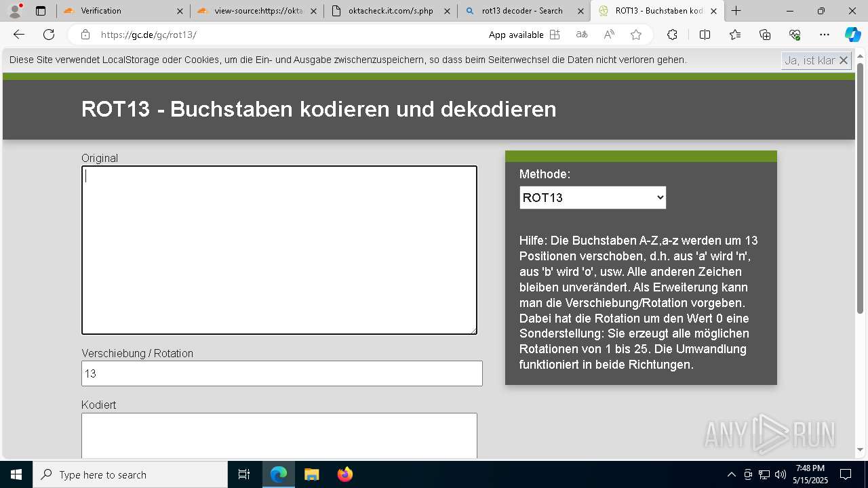Open the network status tray icon
Screen dimensions: 868x488
pyautogui.click(x=764, y=474)
